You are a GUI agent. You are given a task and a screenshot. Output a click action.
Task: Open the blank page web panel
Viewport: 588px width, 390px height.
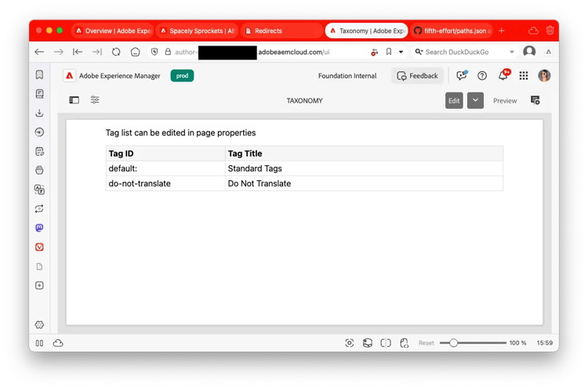39,266
